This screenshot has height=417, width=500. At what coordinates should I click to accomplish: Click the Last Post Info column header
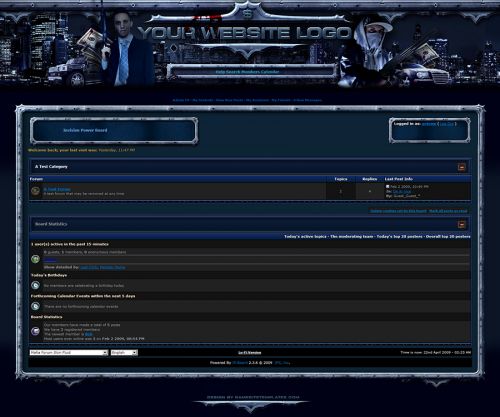click(399, 179)
